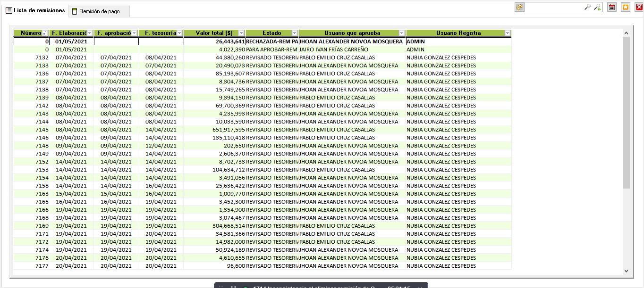Open the calendar icon in the toolbar

[612, 7]
